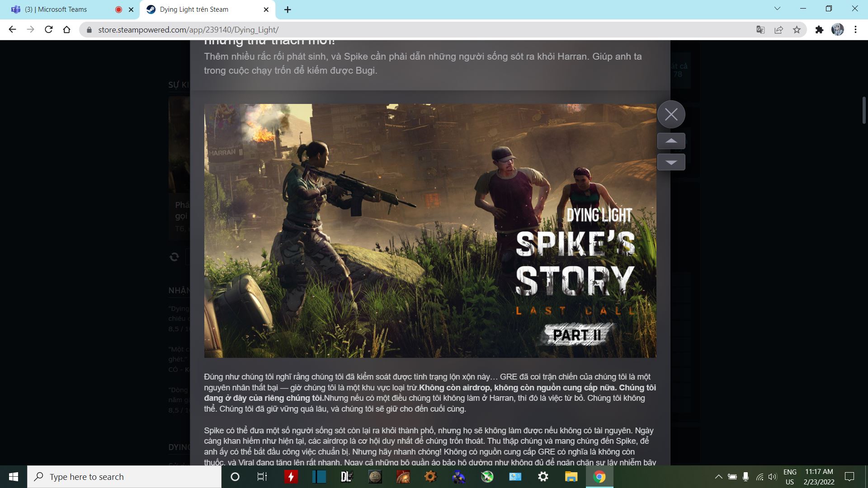Viewport: 868px width, 488px height.
Task: Open Google Translate page translation
Action: point(761,30)
